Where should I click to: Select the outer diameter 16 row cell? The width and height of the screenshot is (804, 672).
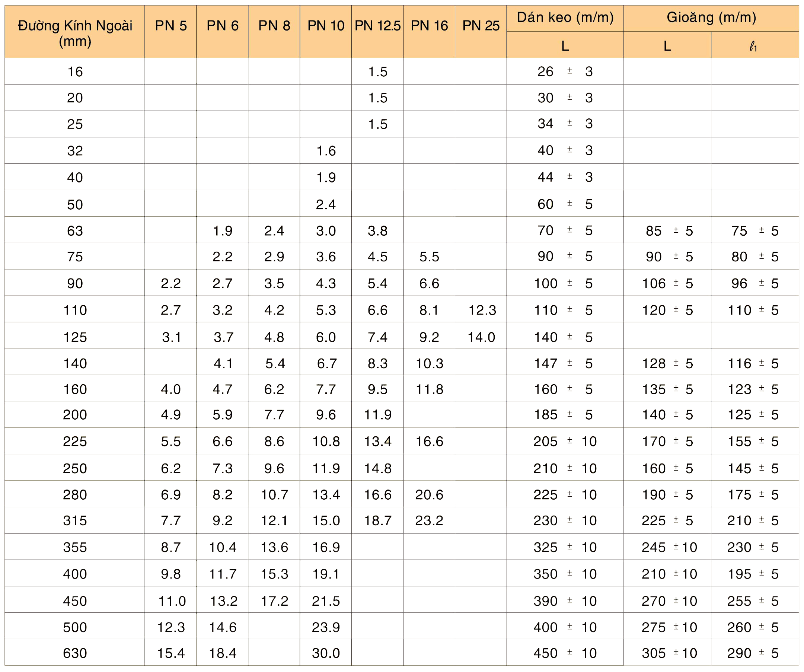point(75,71)
